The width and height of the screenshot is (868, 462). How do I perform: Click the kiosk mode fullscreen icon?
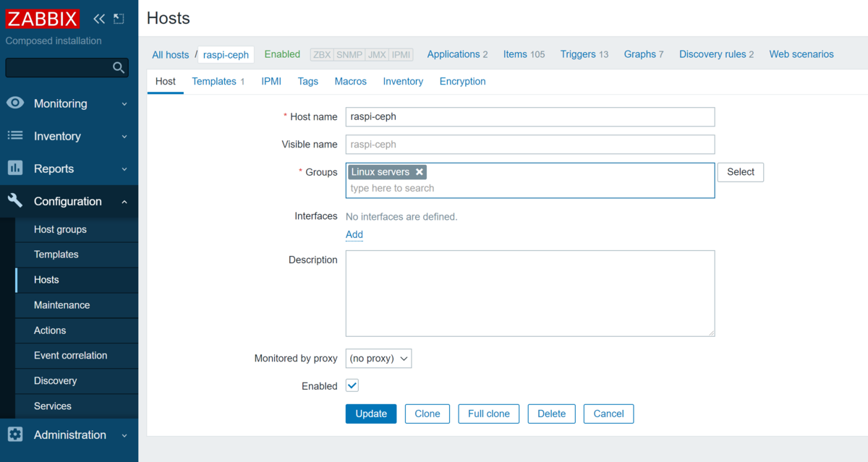click(119, 19)
